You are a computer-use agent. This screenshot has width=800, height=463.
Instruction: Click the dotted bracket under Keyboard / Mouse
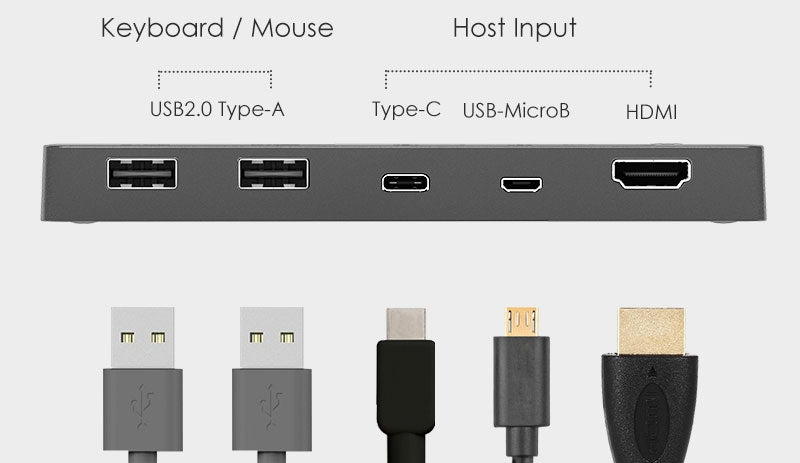tap(215, 79)
